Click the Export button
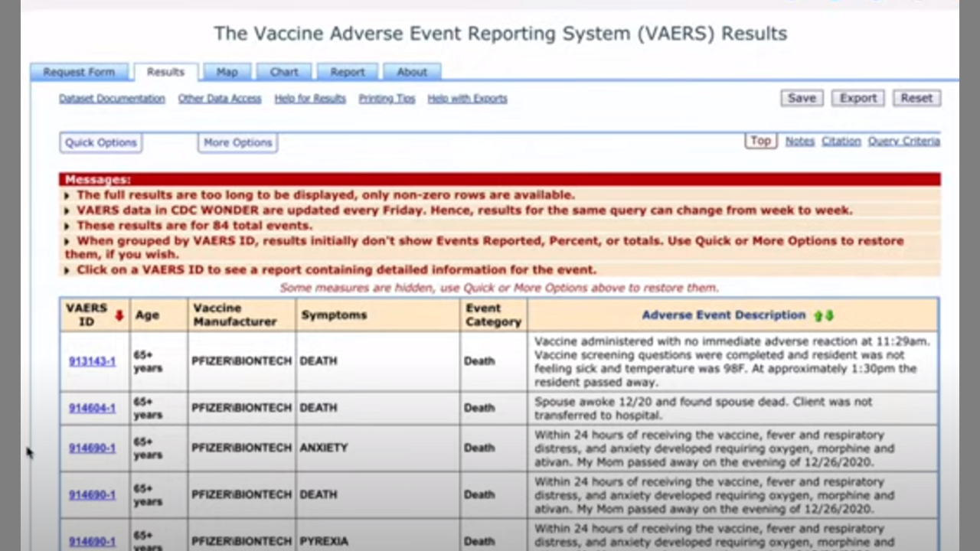This screenshot has width=980, height=551. click(x=857, y=98)
